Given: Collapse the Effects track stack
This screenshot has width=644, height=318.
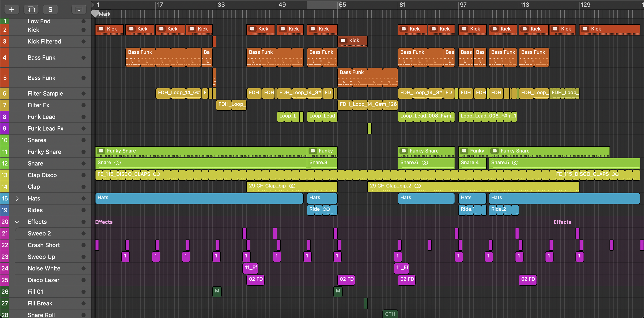Looking at the screenshot, I should point(17,222).
